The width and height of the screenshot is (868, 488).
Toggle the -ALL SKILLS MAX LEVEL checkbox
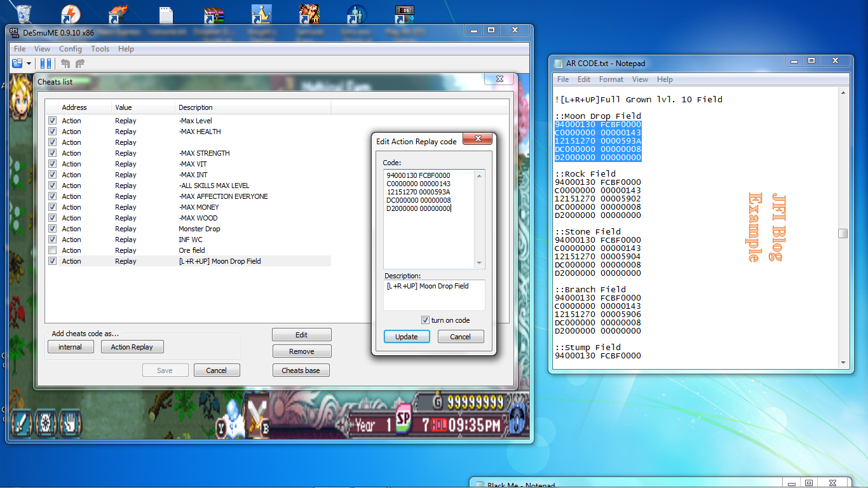point(52,186)
